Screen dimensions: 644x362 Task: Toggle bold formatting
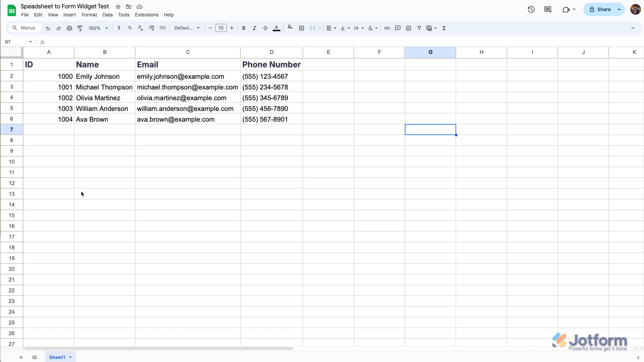(244, 28)
